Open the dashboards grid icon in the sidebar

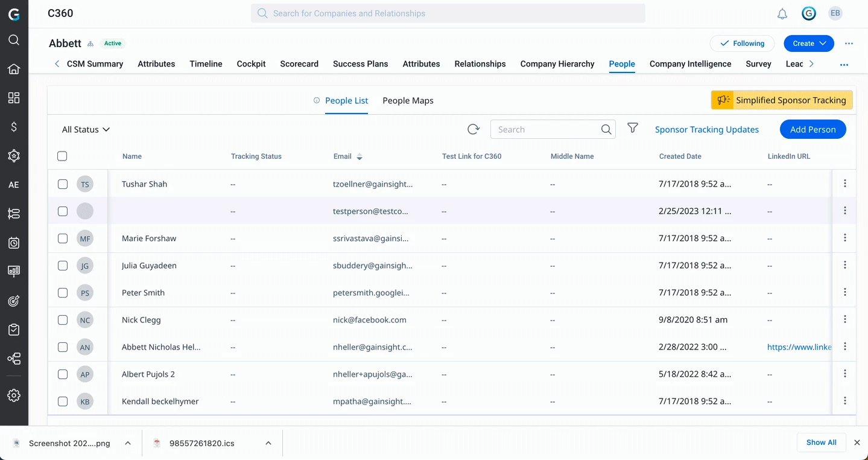[x=14, y=98]
